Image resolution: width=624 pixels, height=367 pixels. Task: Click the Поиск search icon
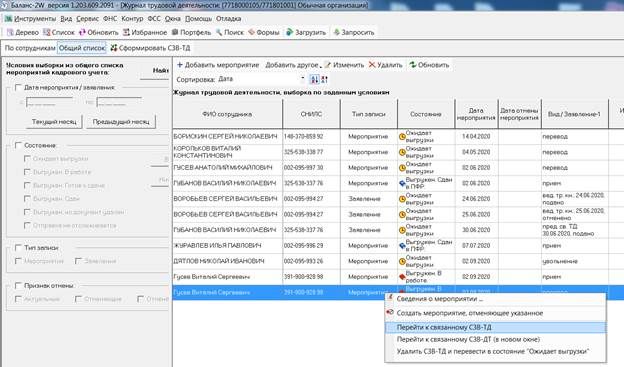219,33
